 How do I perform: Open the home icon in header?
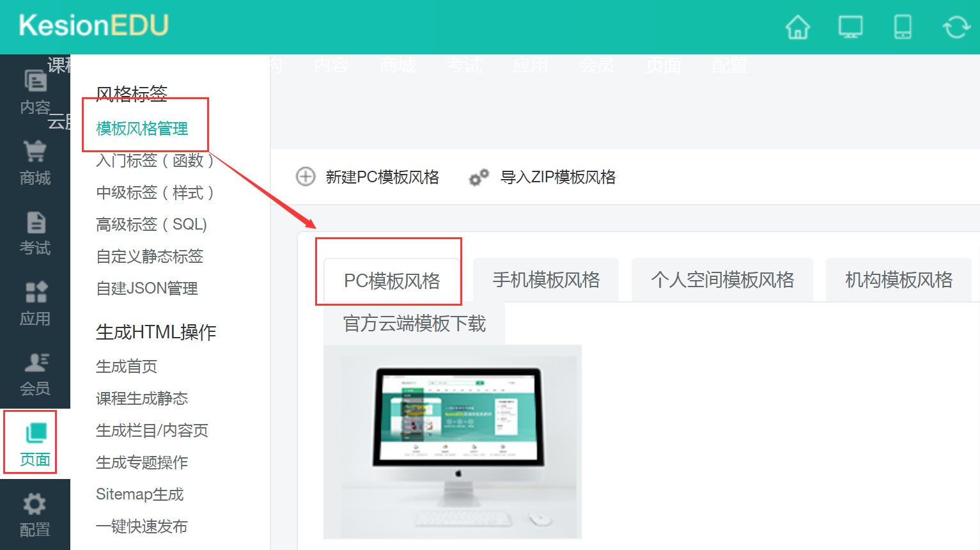797,27
